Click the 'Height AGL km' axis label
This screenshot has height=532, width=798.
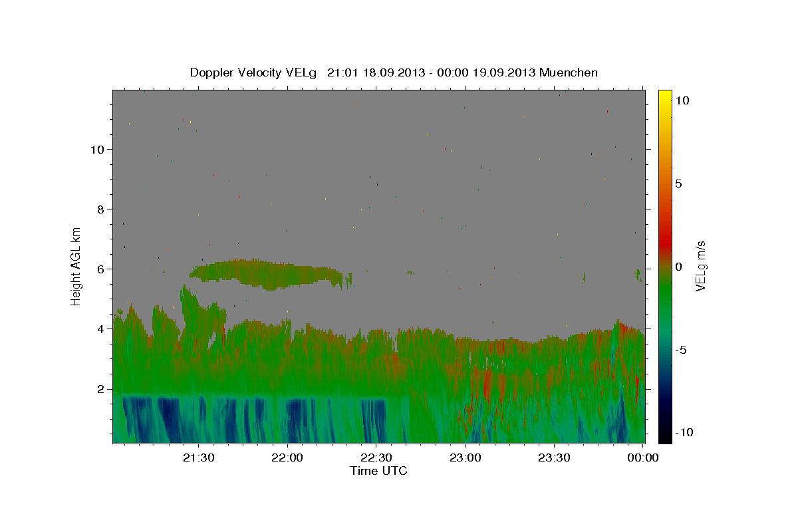pyautogui.click(x=76, y=266)
